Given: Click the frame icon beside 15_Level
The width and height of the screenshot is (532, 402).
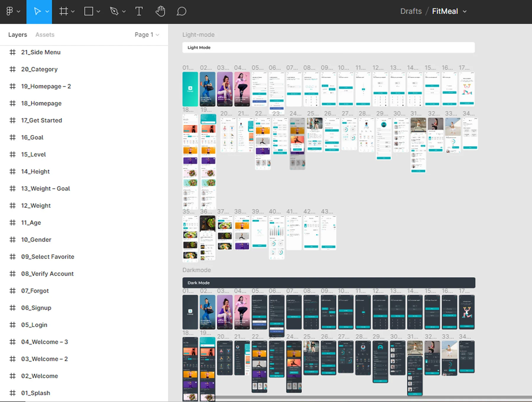Looking at the screenshot, I should click(12, 154).
